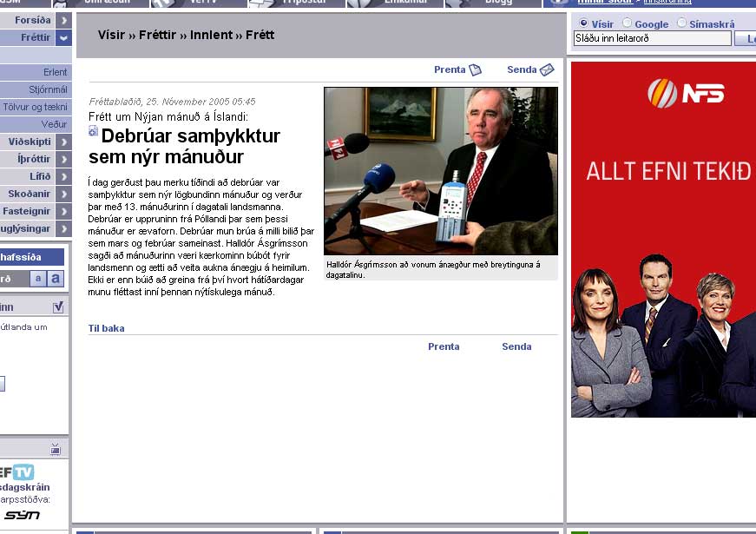The height and width of the screenshot is (534, 756).
Task: Go to the Stjórnmál news section
Action: (36, 89)
